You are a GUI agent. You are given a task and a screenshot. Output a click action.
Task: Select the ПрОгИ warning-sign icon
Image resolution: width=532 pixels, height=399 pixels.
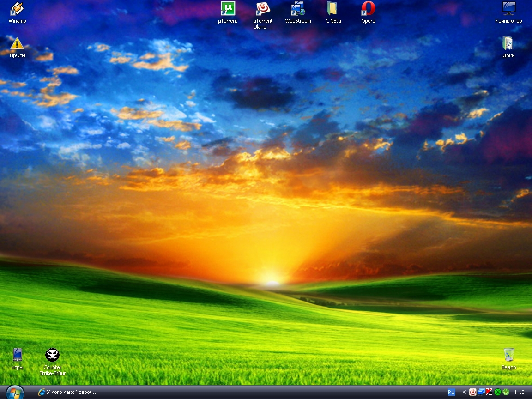[17, 44]
